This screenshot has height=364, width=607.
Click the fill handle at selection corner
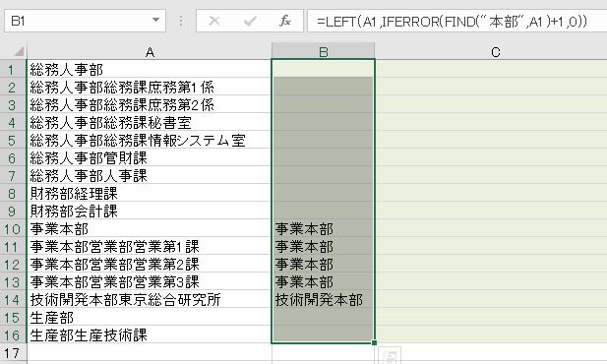click(374, 342)
